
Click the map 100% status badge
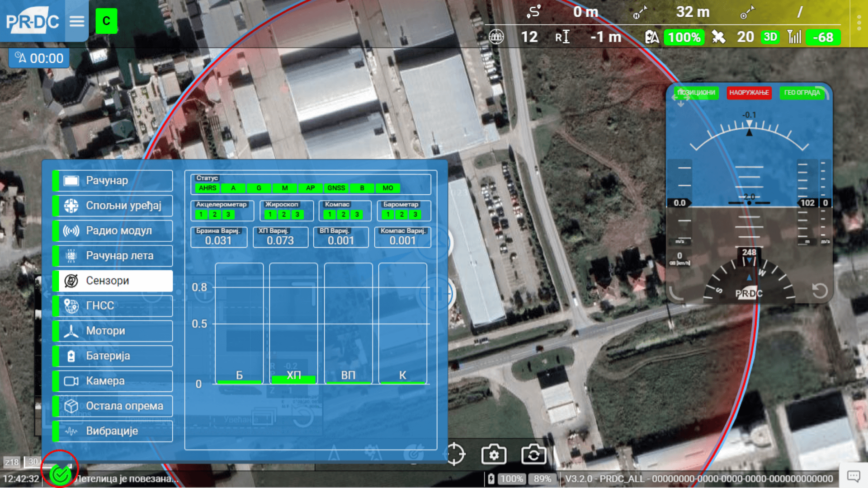(x=684, y=38)
